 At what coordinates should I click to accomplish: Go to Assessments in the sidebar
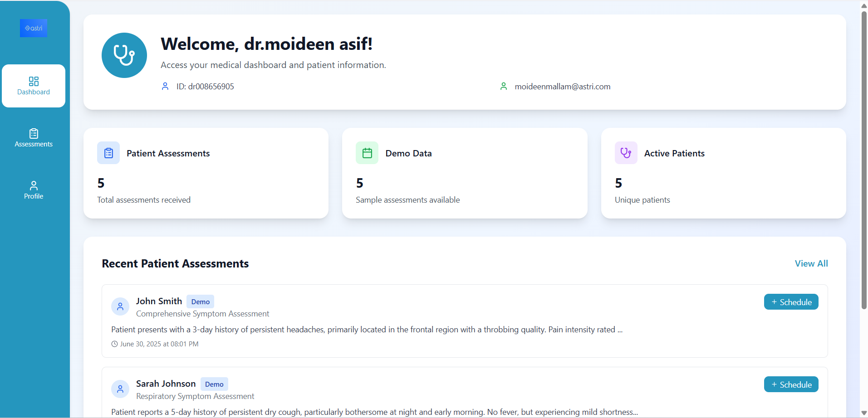coord(34,138)
